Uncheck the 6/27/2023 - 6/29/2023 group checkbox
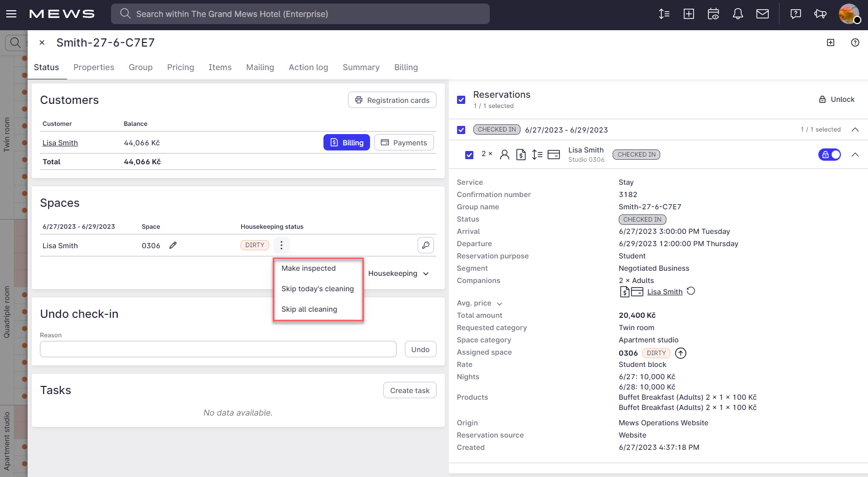This screenshot has width=868, height=477. click(x=461, y=130)
